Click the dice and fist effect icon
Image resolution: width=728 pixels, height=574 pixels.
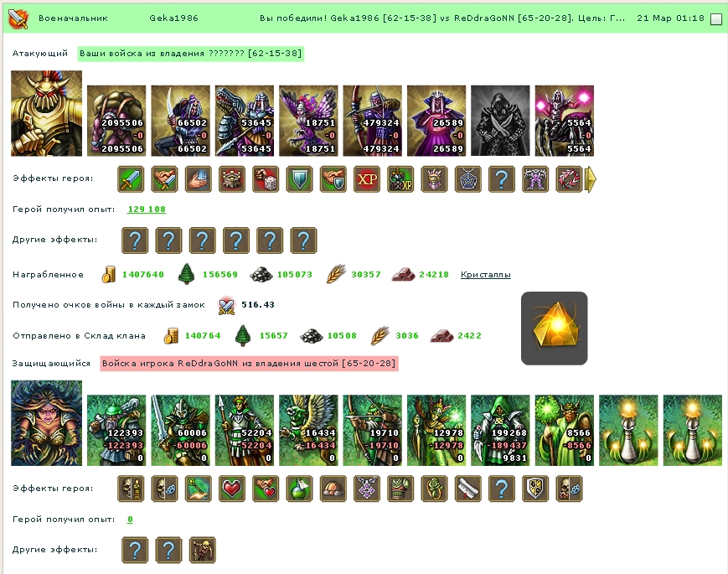266,179
